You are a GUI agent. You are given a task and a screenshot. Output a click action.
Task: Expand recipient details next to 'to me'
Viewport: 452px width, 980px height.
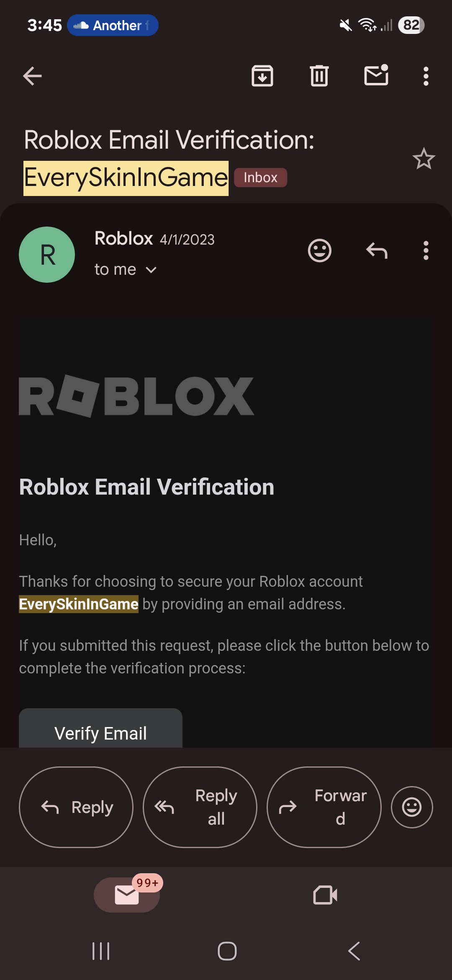click(x=151, y=270)
